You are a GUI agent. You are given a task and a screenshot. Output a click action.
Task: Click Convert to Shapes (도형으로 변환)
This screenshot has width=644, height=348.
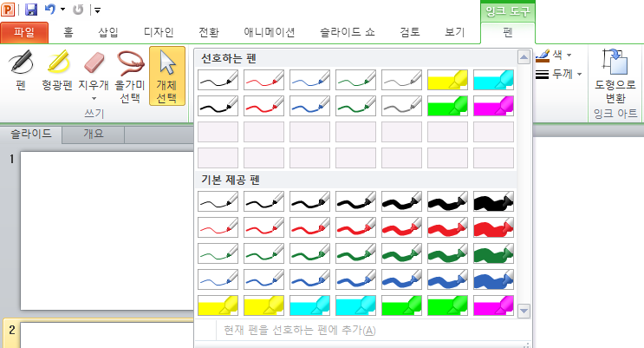[615, 76]
